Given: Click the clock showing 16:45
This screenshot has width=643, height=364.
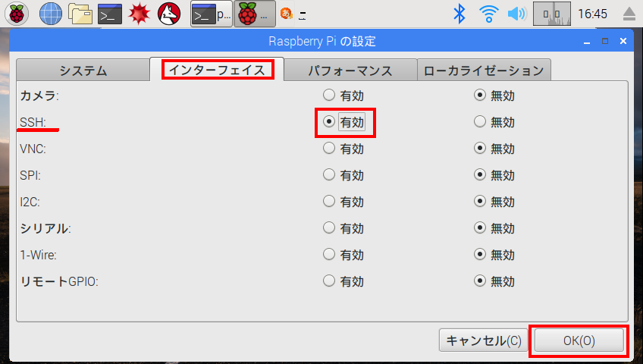Looking at the screenshot, I should tap(592, 14).
